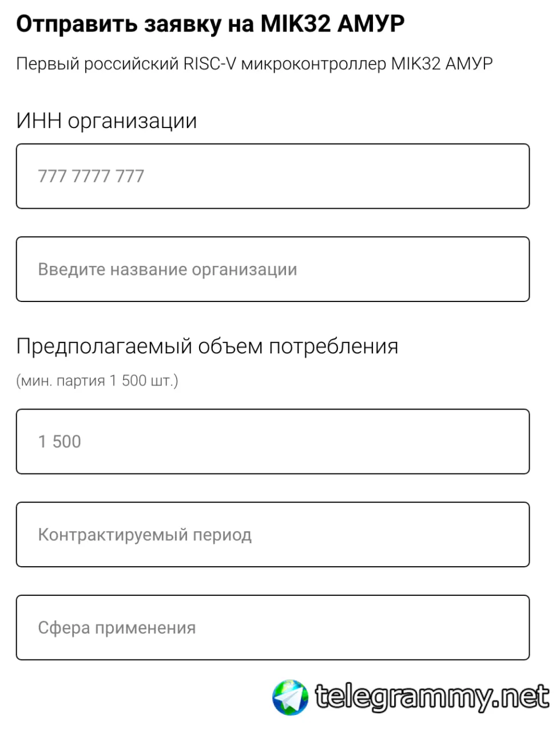Click 'Первый российский' at the subtitle start
560x732 pixels.
(x=97, y=63)
